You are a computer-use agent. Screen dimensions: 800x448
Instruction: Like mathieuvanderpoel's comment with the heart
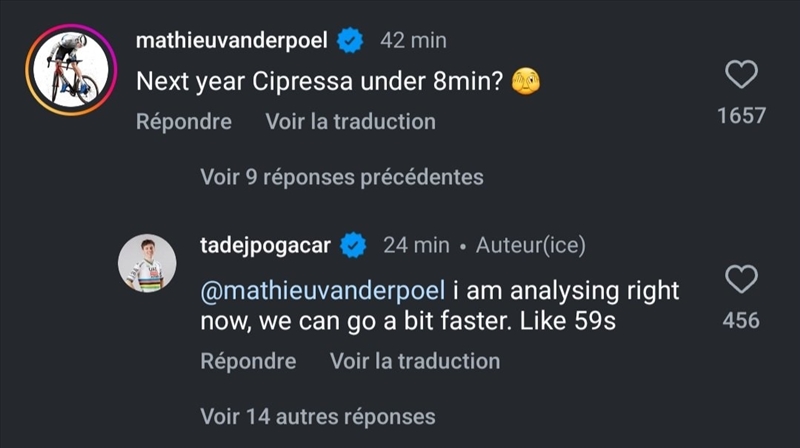(x=741, y=74)
